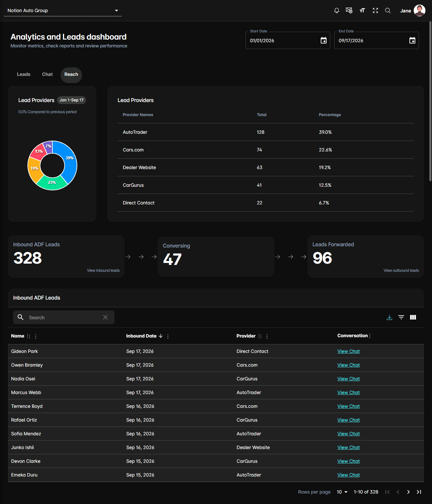432x504 pixels.
Task: Open the header search icon
Action: tap(388, 10)
